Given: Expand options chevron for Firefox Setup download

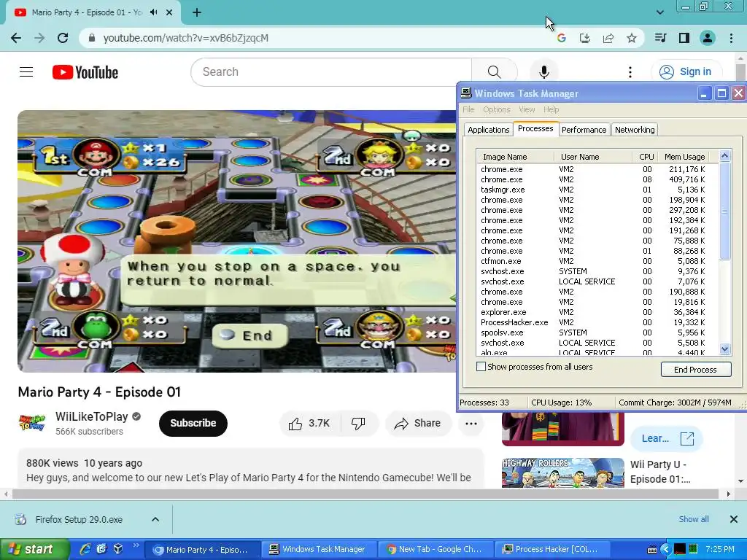Looking at the screenshot, I should pyautogui.click(x=155, y=519).
